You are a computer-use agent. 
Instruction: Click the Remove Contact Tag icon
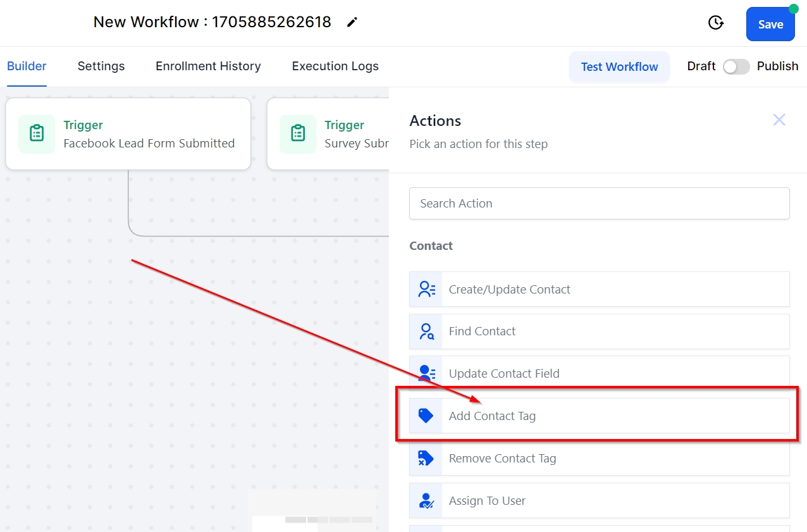click(426, 458)
